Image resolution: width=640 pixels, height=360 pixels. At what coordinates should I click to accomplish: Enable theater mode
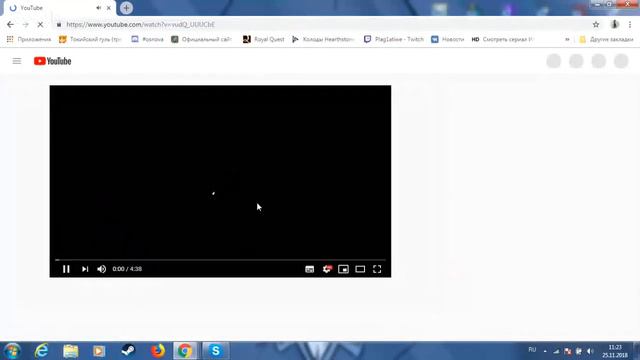coord(360,269)
